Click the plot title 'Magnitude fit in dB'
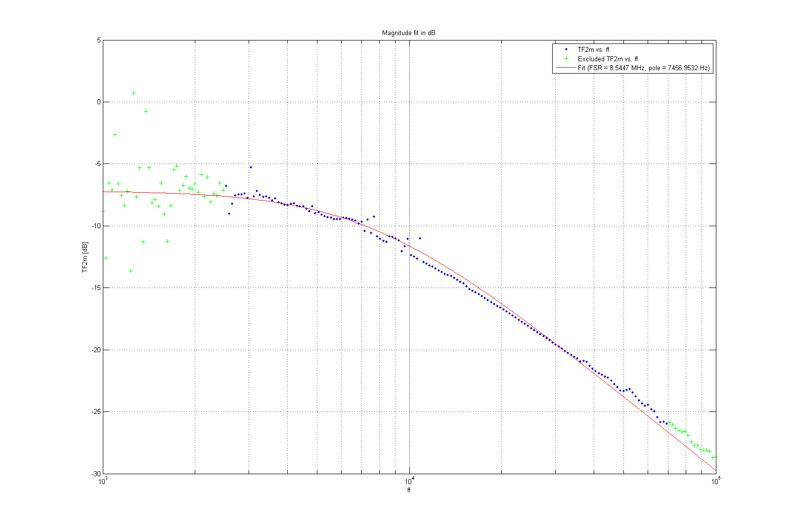The width and height of the screenshot is (791, 532). 408,33
